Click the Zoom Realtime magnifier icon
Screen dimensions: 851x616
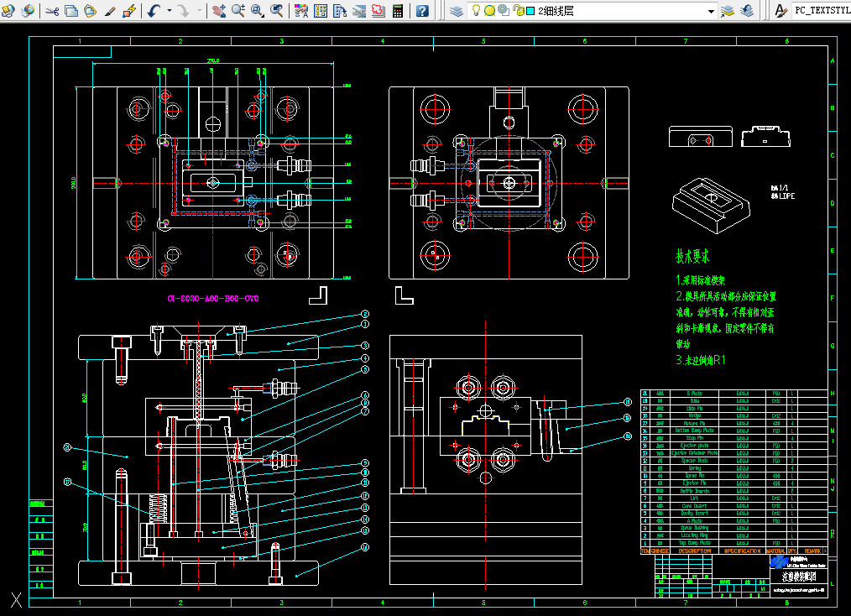click(238, 10)
